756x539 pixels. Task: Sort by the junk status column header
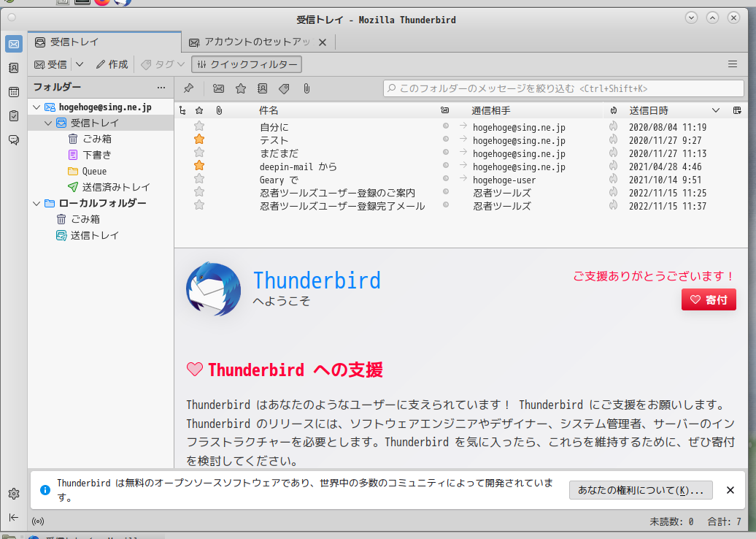(x=613, y=110)
